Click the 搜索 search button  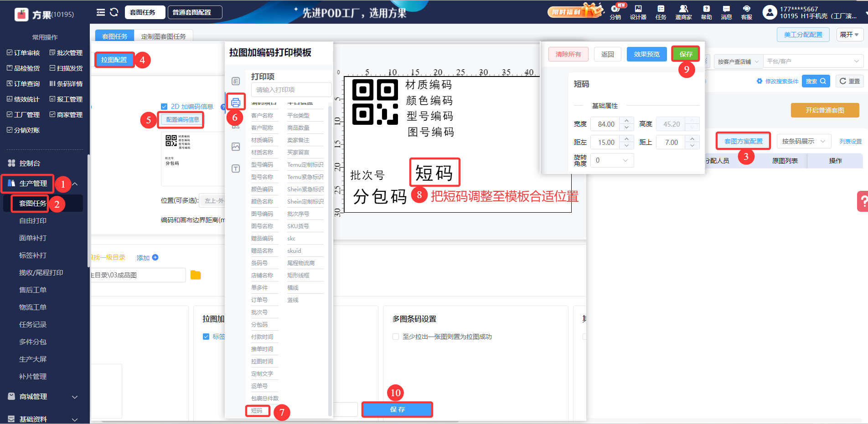coord(816,81)
